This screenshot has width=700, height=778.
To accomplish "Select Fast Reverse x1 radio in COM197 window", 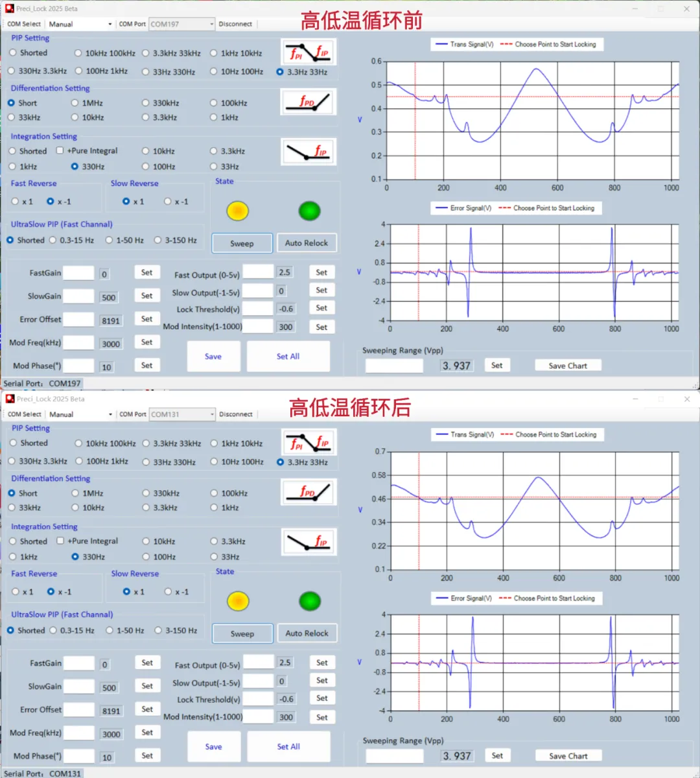I will [16, 202].
